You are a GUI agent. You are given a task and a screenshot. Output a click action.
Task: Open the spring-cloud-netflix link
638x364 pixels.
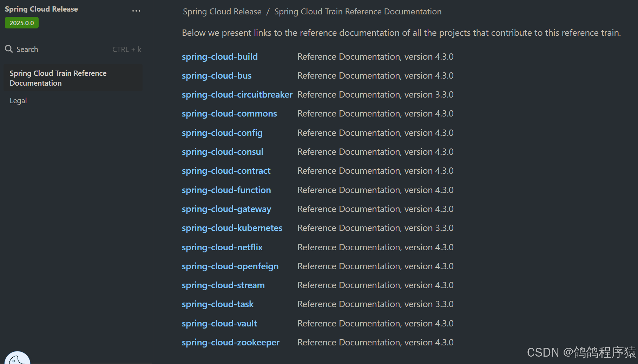[x=222, y=247]
